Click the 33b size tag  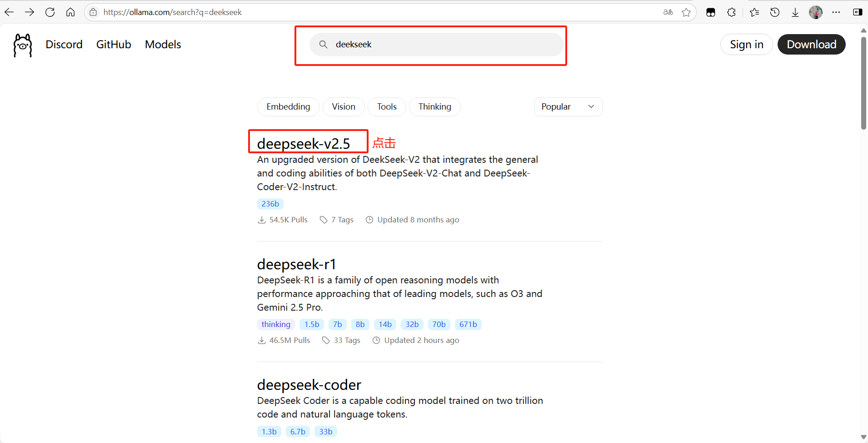[326, 432]
